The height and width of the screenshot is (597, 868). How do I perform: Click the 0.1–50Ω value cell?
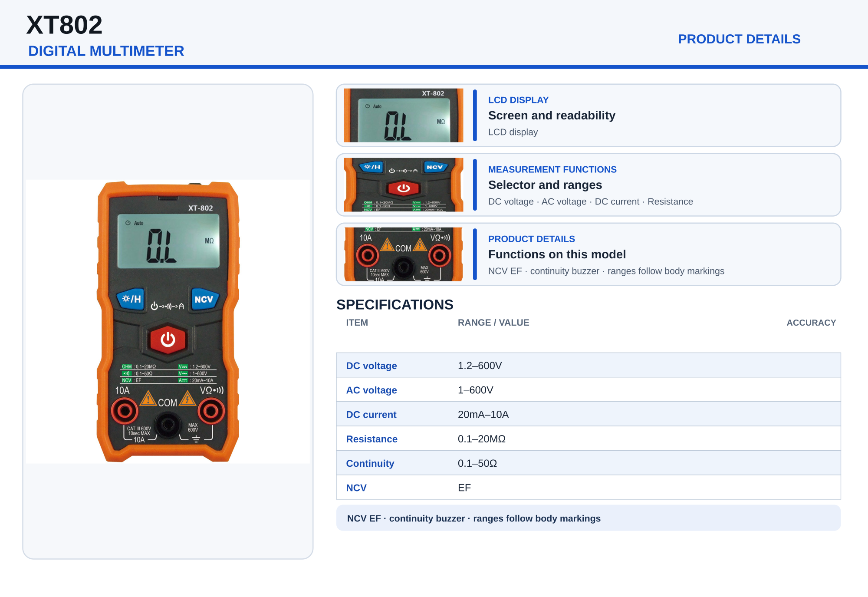[477, 463]
